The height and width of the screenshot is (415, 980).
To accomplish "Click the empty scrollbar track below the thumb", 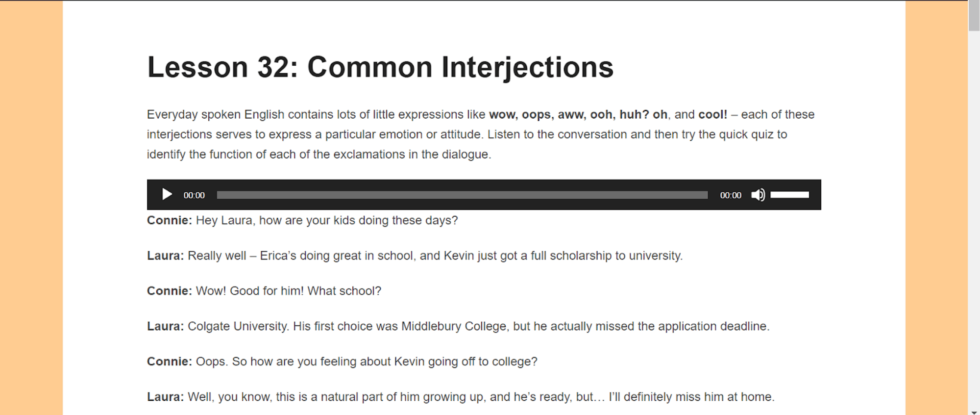I will click(974, 221).
